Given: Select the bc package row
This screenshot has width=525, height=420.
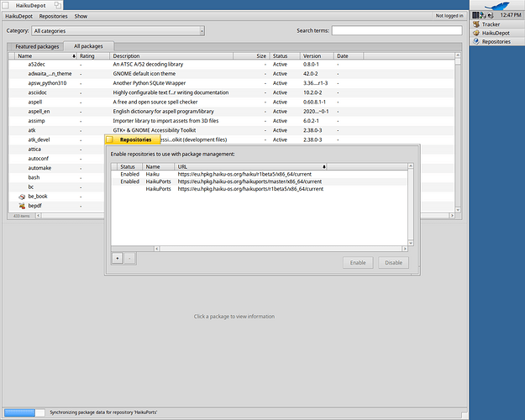Looking at the screenshot, I should [x=56, y=186].
